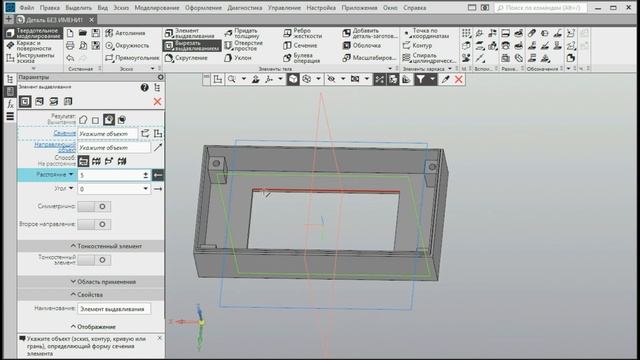Select the first Результат option icon
The image size is (640, 360).
pos(83,120)
